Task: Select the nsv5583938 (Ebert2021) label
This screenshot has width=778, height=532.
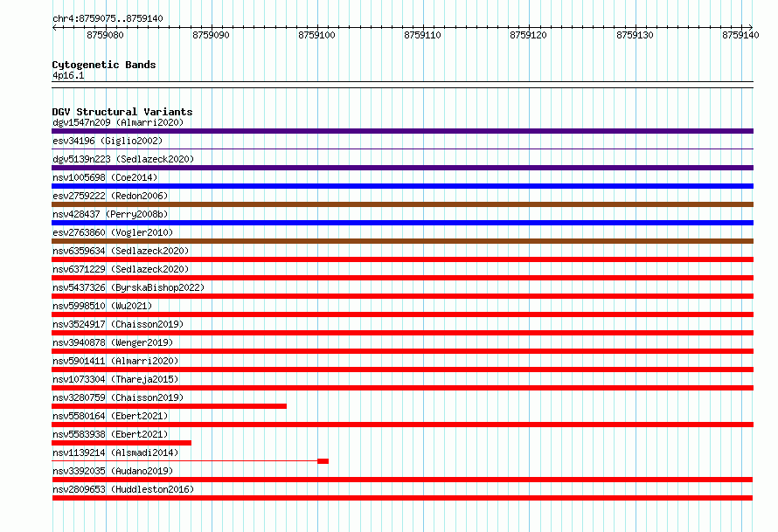Action: (x=110, y=434)
